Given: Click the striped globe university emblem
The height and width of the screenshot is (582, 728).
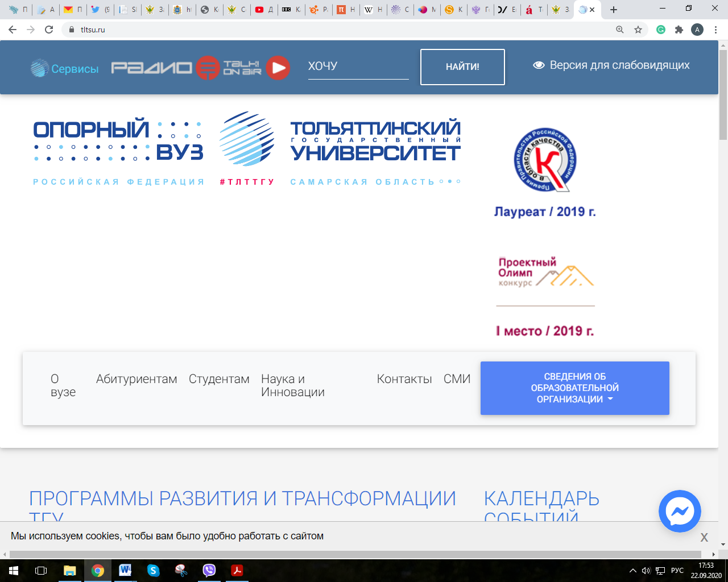Looking at the screenshot, I should coord(247,139).
